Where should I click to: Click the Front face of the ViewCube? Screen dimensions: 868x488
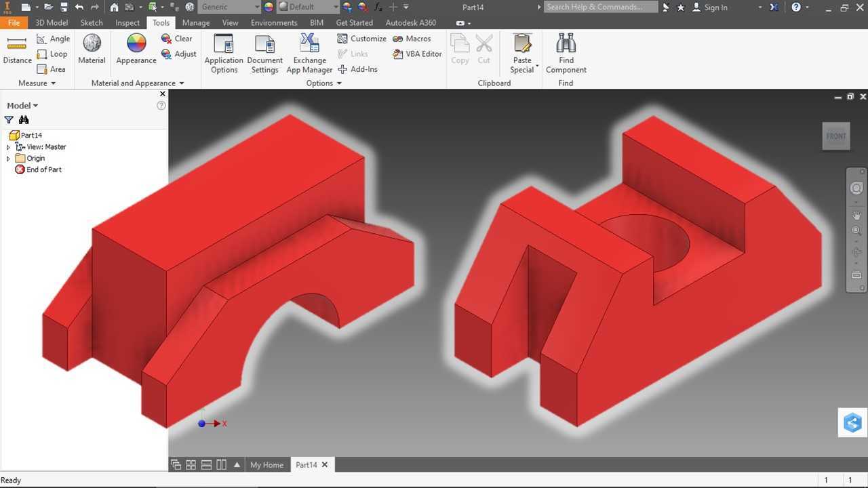(836, 136)
